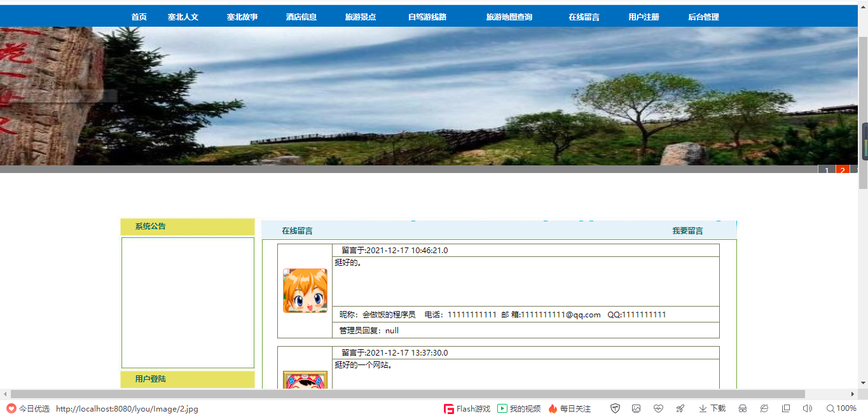Screen dimensions: 868x416
Task: Click the equalizer meter widget on the right edge
Action: click(865, 141)
